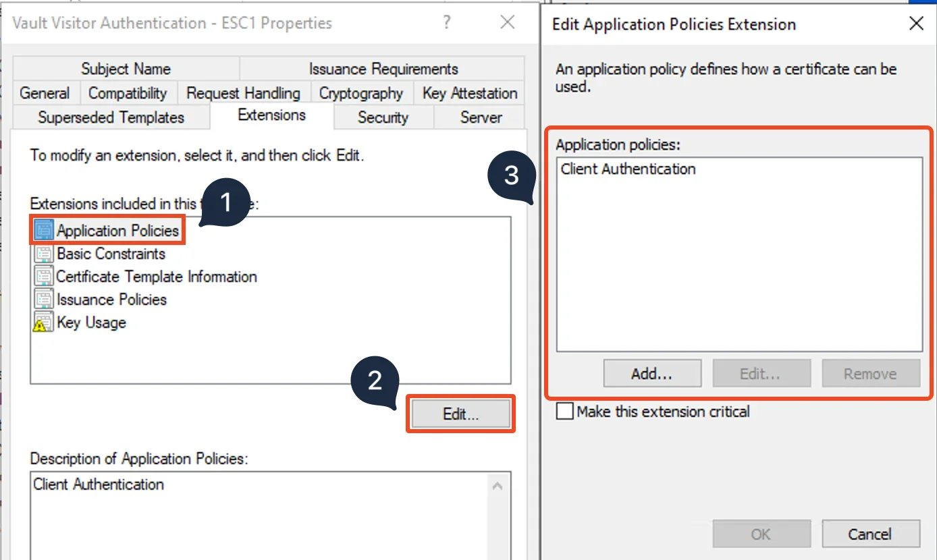
Task: Select the Issuance Policies entry
Action: click(x=111, y=300)
